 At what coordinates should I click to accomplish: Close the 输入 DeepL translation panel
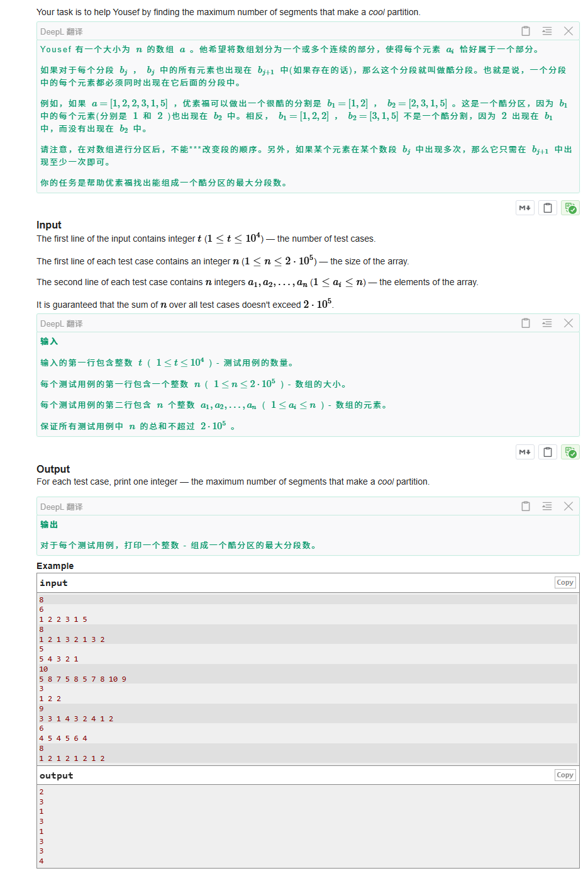(569, 323)
